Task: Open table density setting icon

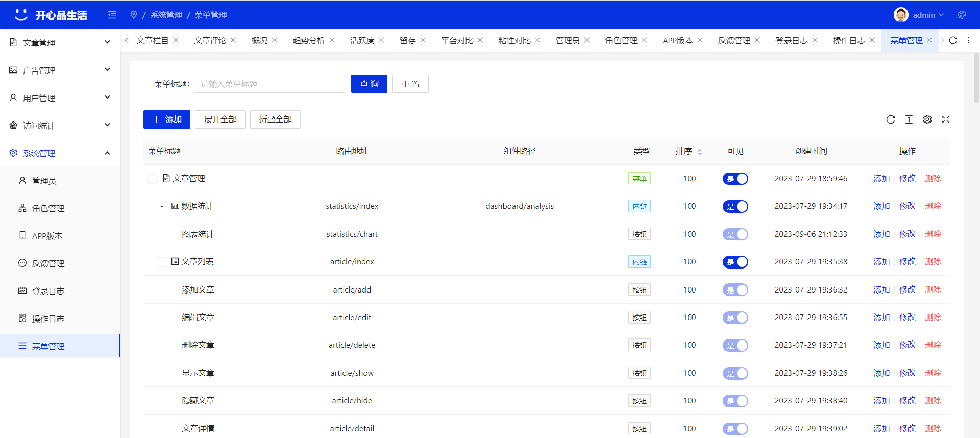Action: [909, 119]
